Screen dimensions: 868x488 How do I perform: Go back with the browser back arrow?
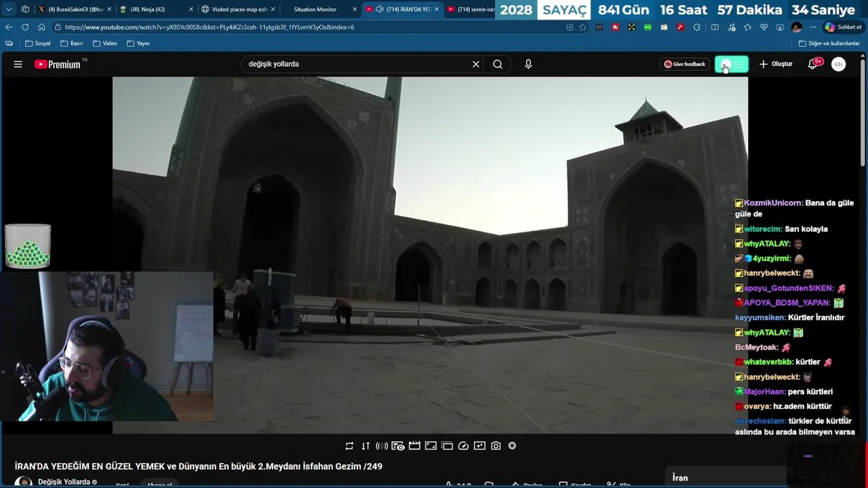point(9,27)
